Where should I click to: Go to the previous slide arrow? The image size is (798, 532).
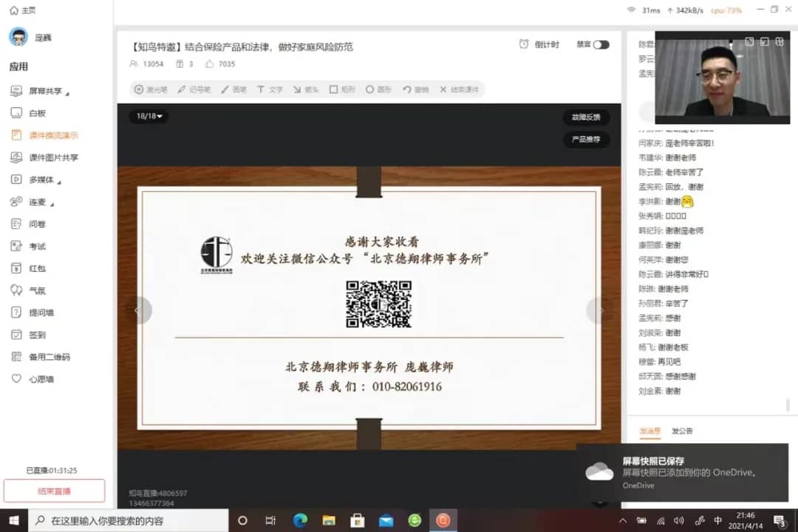138,310
